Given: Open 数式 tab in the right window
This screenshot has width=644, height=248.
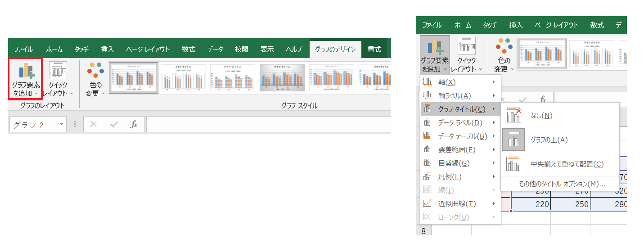Looking at the screenshot, I should [597, 25].
